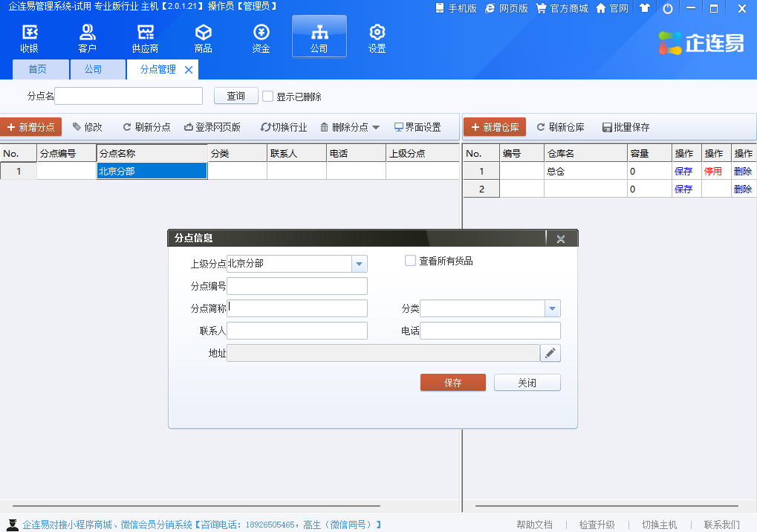Open the 删除分点 dropdown arrow

[376, 127]
